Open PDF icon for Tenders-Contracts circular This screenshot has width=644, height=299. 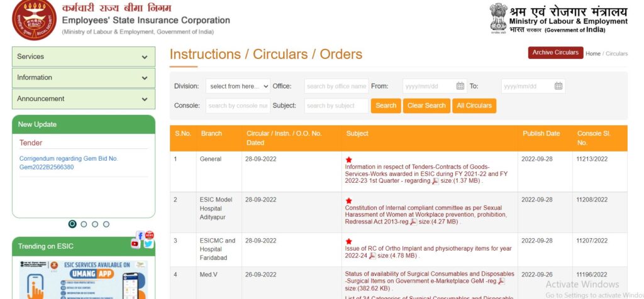coord(435,181)
